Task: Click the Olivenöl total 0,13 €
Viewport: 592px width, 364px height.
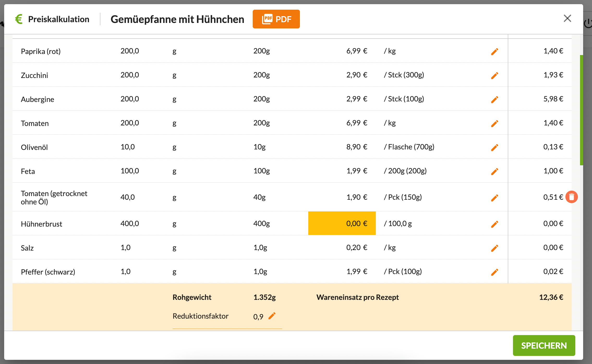Action: point(553,147)
